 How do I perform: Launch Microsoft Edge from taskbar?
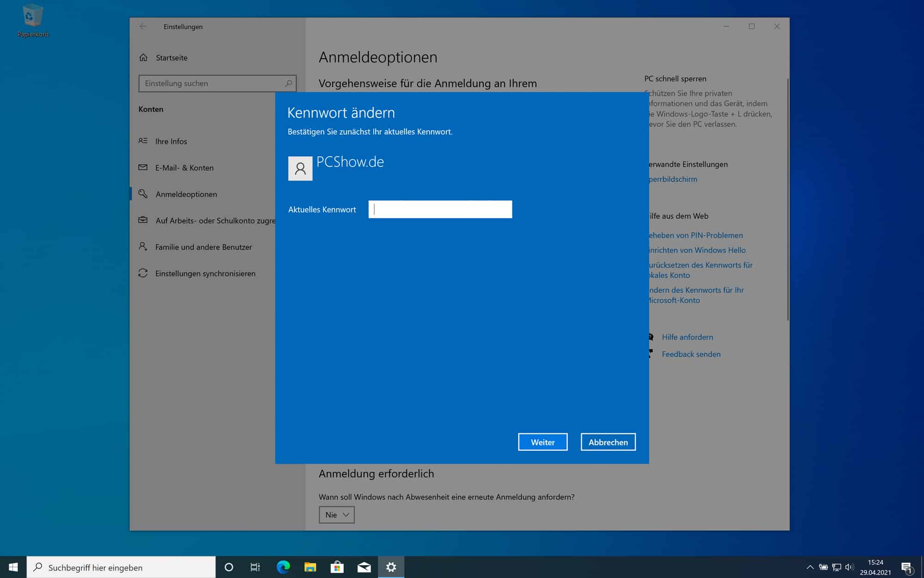(283, 567)
